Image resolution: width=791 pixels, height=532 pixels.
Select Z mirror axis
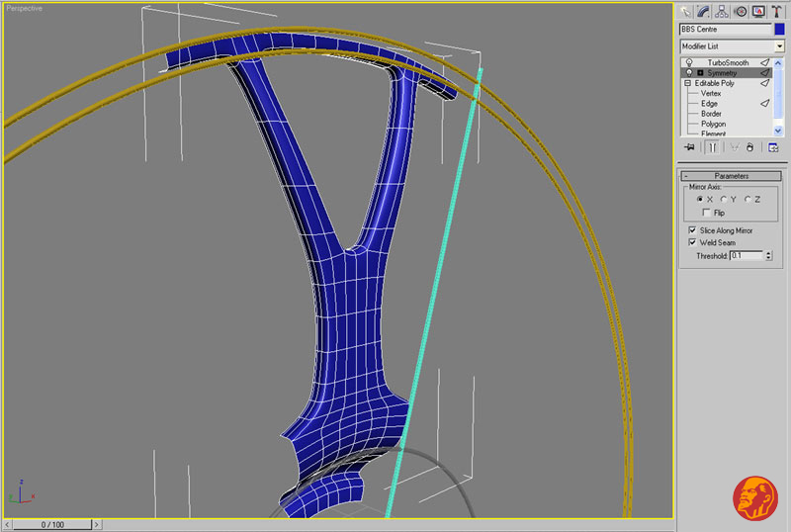coord(747,200)
